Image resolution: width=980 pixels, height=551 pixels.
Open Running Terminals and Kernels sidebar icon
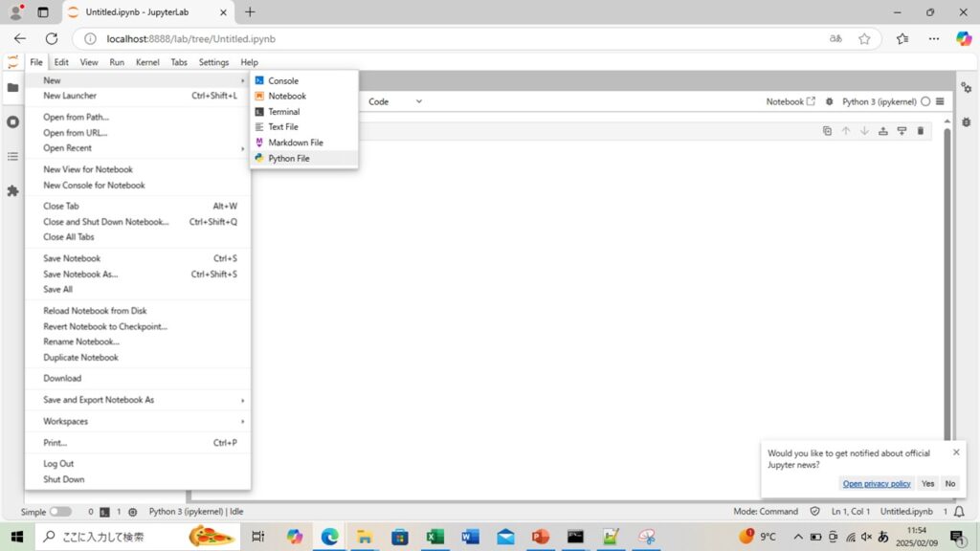pyautogui.click(x=12, y=121)
